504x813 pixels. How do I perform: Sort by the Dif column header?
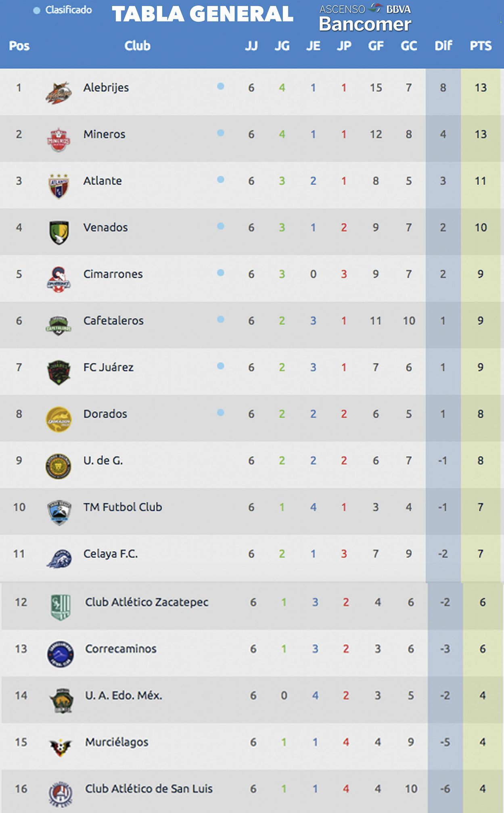tap(443, 46)
